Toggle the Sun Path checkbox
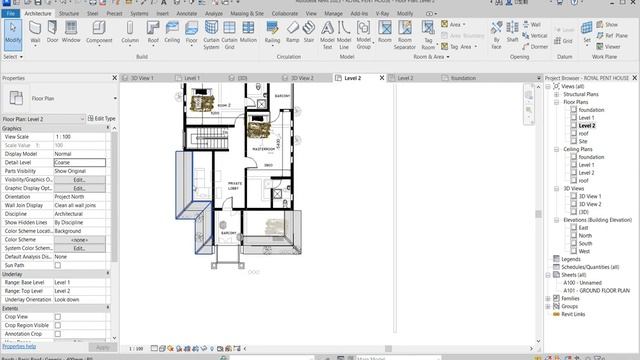This screenshot has width=640, height=360. (58, 265)
